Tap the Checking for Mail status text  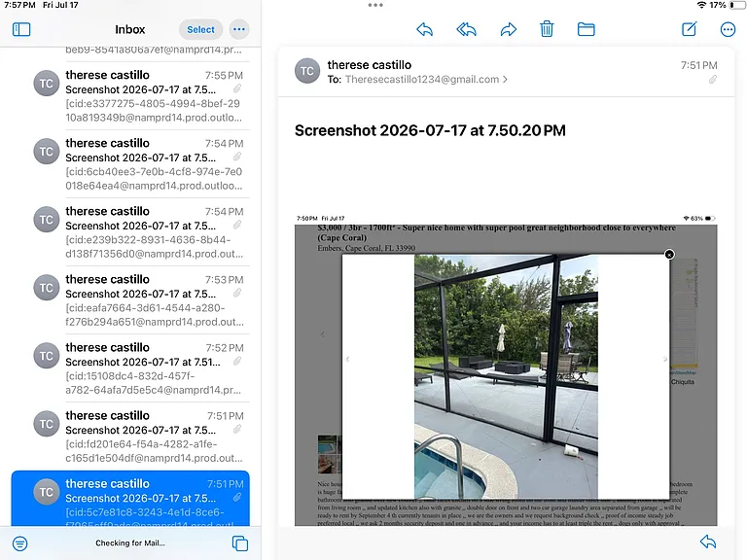(130, 542)
